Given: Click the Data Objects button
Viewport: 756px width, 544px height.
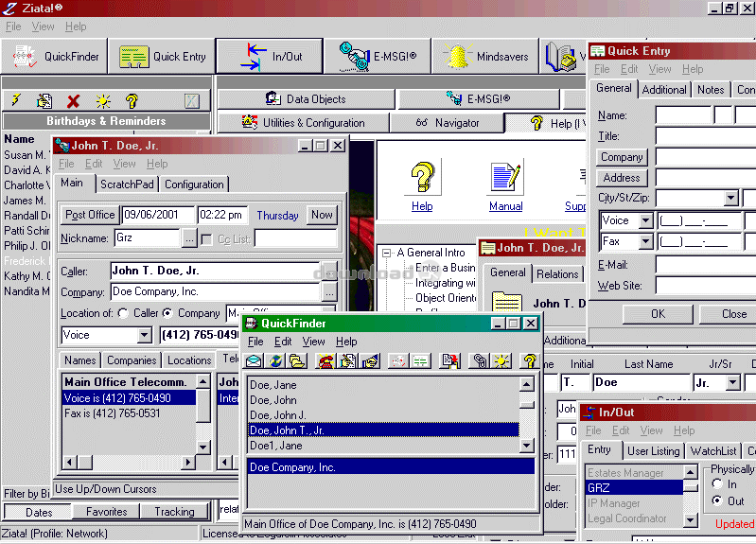Looking at the screenshot, I should click(x=307, y=99).
